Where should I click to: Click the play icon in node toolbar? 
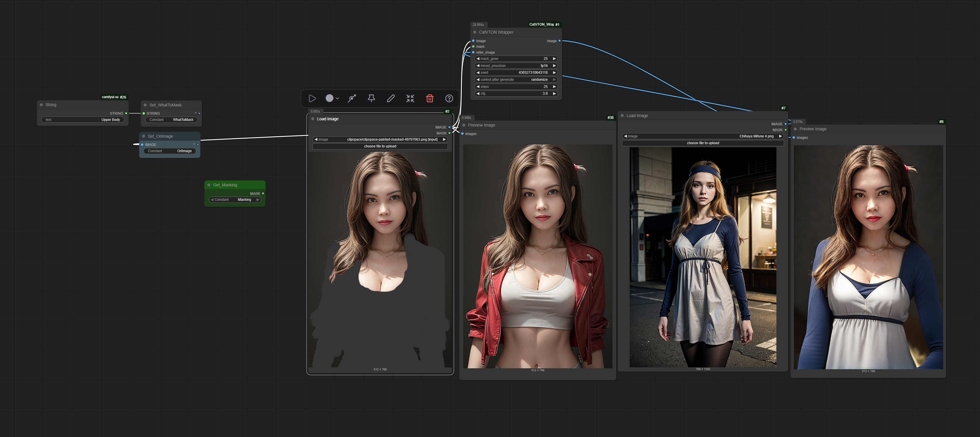click(312, 98)
